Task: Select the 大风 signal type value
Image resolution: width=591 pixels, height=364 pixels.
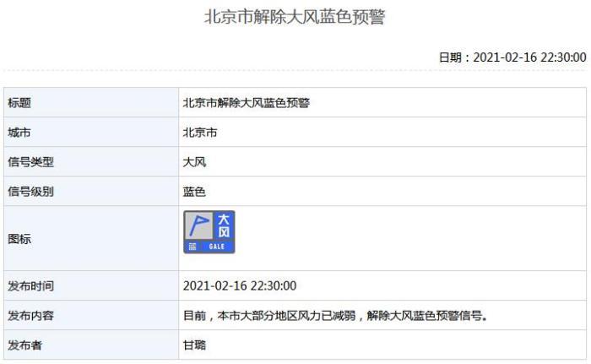Action: tap(194, 162)
